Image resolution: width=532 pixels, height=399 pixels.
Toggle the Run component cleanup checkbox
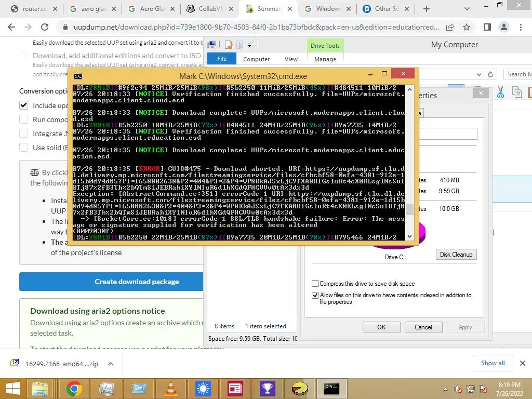pyautogui.click(x=23, y=119)
